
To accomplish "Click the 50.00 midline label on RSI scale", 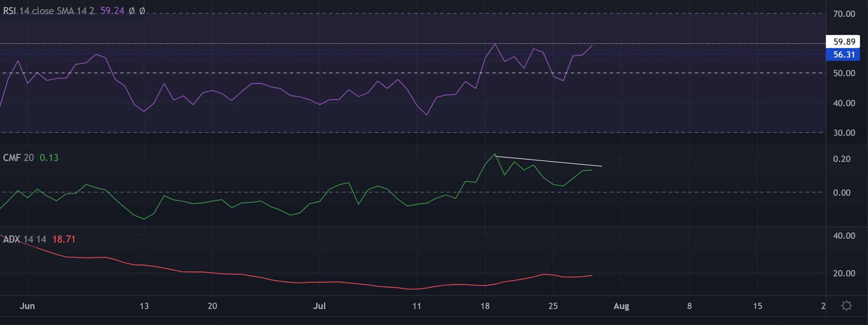I will 844,73.
